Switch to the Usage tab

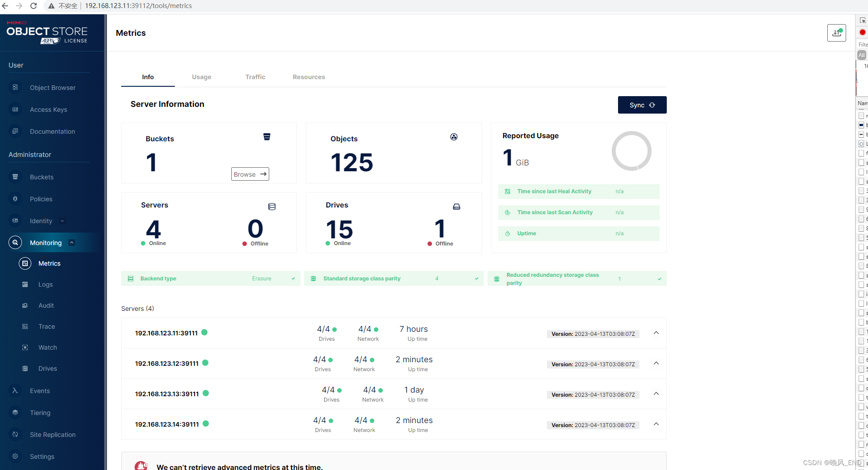[202, 77]
